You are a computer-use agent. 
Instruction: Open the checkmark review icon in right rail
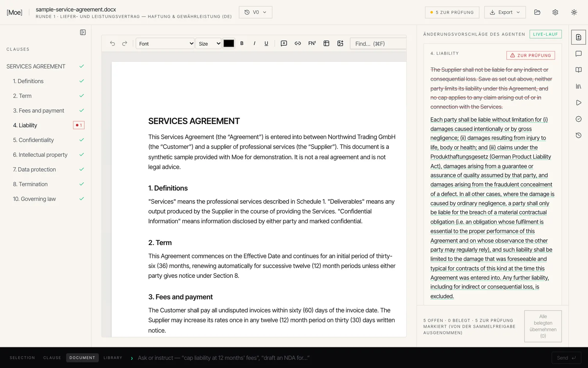pos(578,119)
